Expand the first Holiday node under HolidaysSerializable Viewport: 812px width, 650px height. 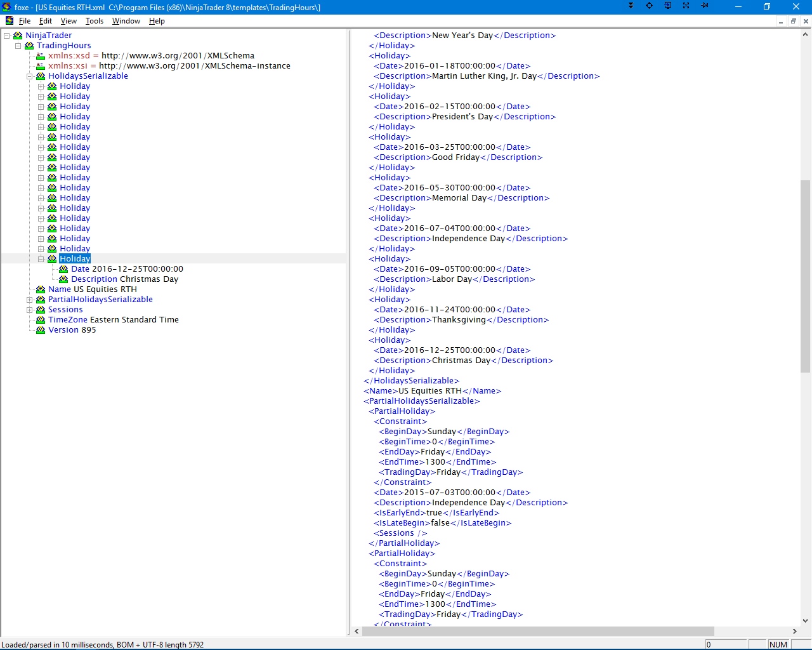(41, 86)
